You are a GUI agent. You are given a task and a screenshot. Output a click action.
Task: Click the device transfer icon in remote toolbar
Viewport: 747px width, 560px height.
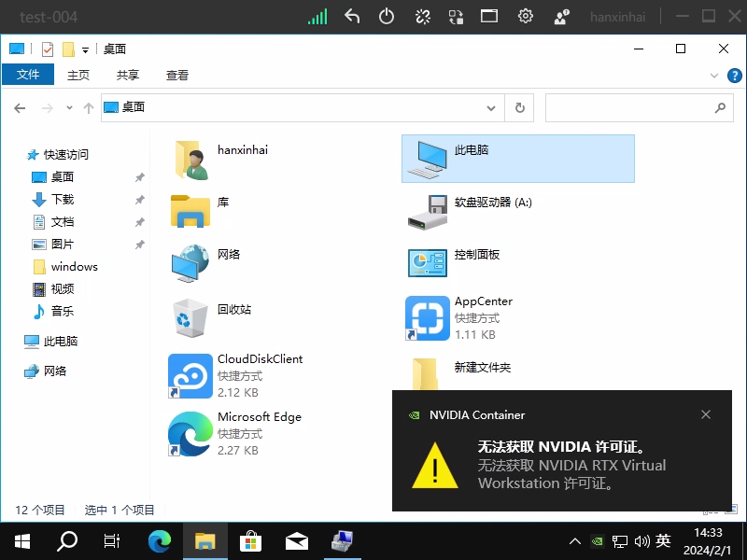456,17
